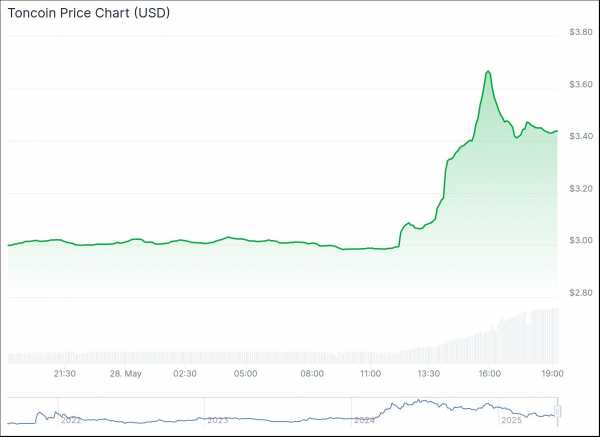Viewport: 600px width, 437px height.
Task: Click the 16:00 time axis label
Action: click(x=490, y=373)
